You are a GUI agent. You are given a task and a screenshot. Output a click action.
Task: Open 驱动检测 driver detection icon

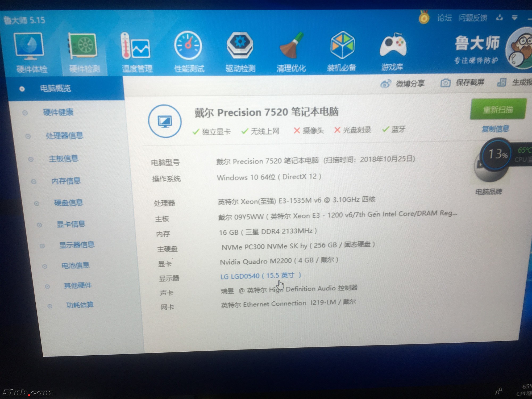pyautogui.click(x=240, y=45)
